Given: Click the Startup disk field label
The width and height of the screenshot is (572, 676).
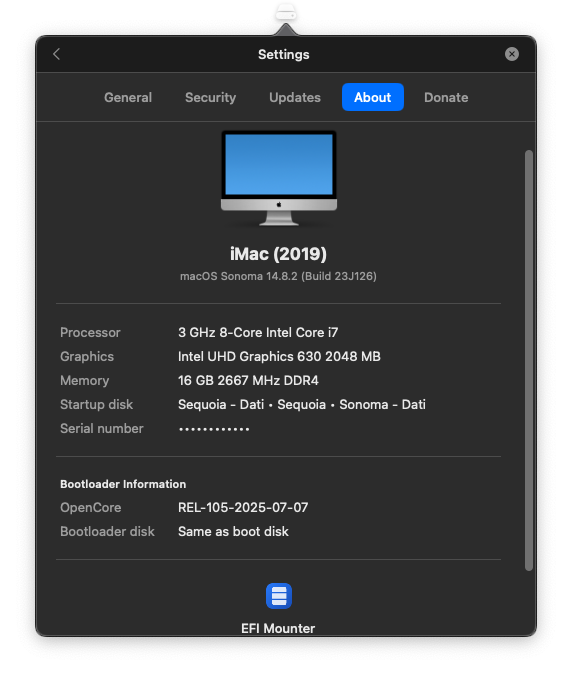Looking at the screenshot, I should tap(97, 404).
